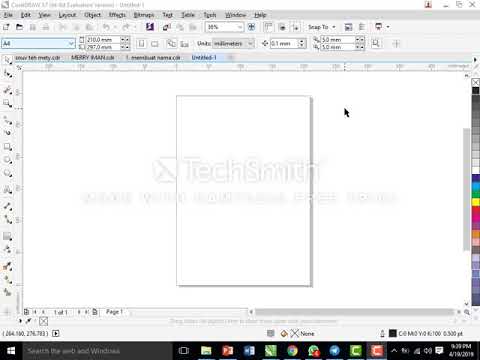Select the Connector tool

pos(7,219)
